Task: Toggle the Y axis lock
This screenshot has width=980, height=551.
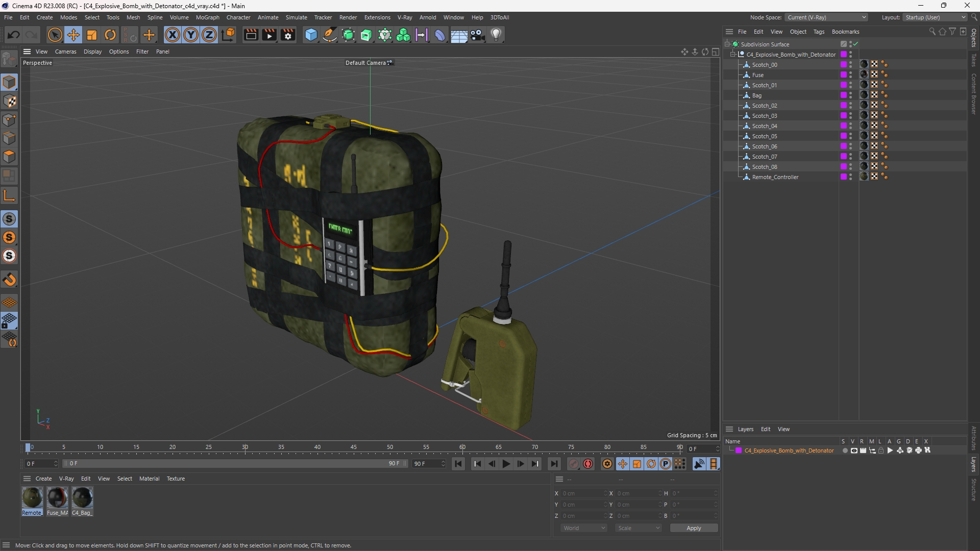Action: pos(191,35)
